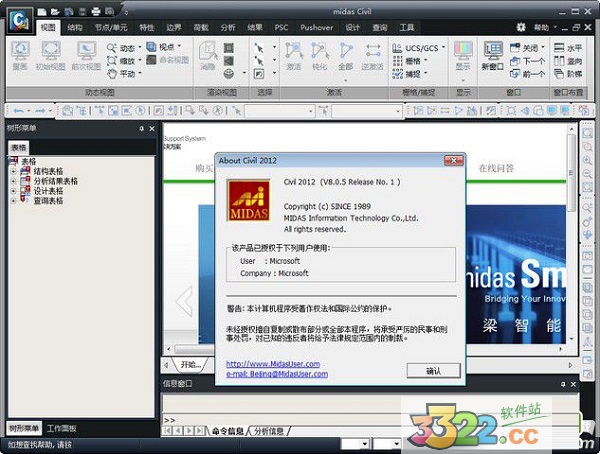Expand the 分析结果表格 tree node
Image resolution: width=600 pixels, height=454 pixels.
(x=13, y=181)
